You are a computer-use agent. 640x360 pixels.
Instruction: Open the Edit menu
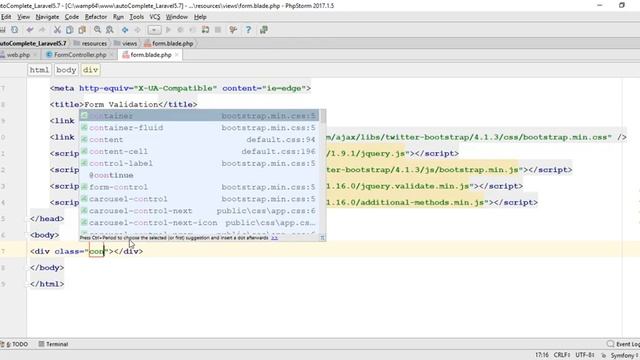click(x=6, y=17)
